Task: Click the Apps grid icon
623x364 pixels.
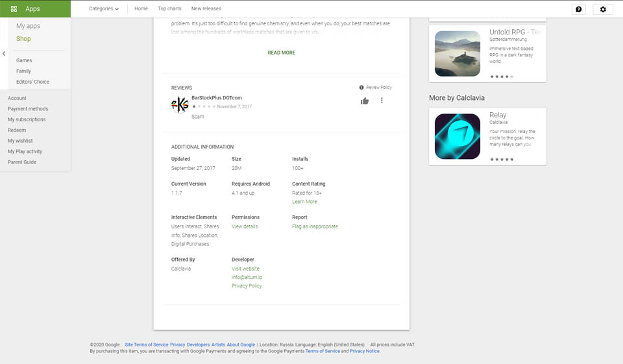Action: click(14, 9)
